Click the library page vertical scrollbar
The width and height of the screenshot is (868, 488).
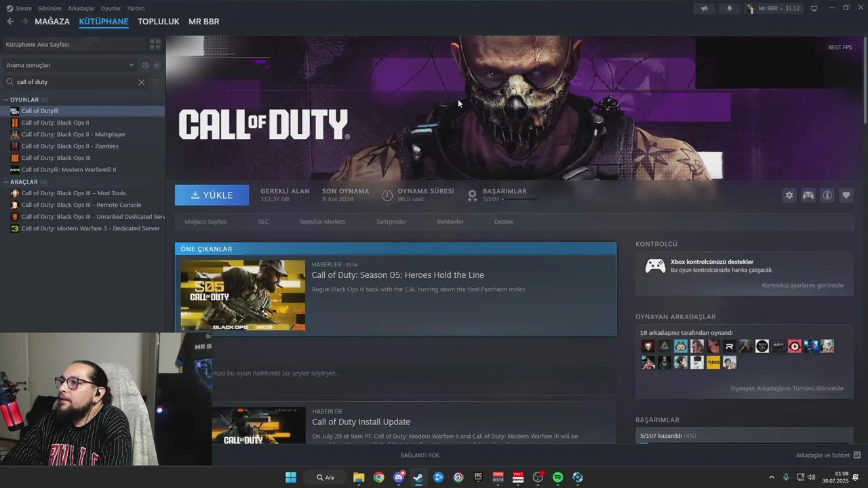tap(865, 80)
